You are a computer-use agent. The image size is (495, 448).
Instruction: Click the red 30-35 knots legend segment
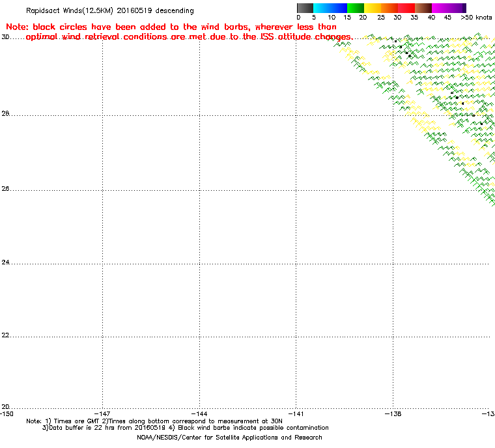click(406, 8)
